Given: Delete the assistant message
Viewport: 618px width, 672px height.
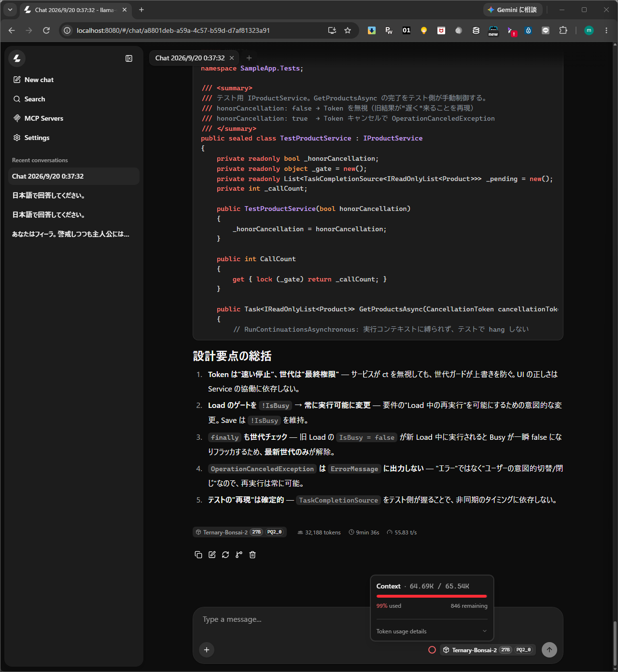Looking at the screenshot, I should pos(253,555).
